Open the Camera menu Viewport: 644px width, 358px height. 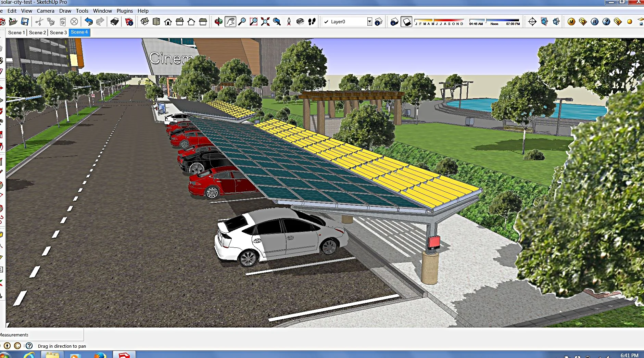click(x=46, y=11)
